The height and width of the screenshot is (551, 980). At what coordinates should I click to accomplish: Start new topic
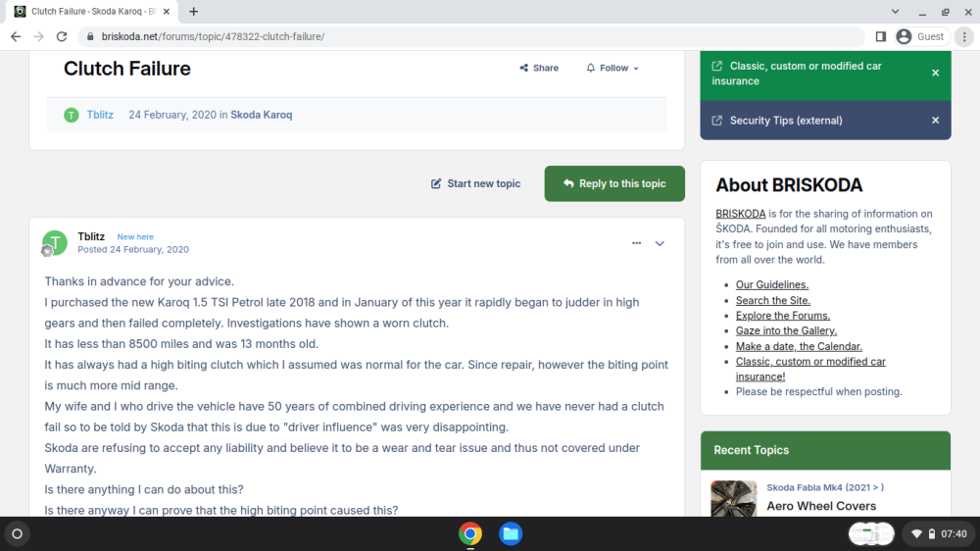click(x=475, y=183)
